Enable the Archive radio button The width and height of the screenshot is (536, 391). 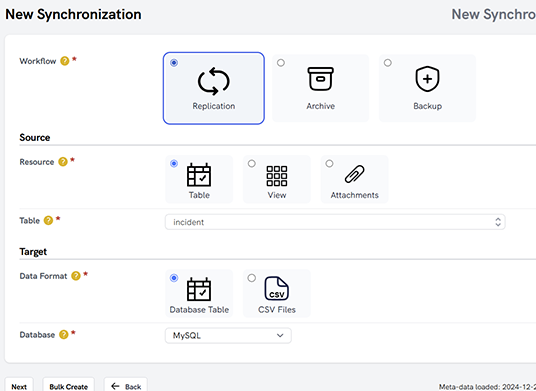point(281,63)
